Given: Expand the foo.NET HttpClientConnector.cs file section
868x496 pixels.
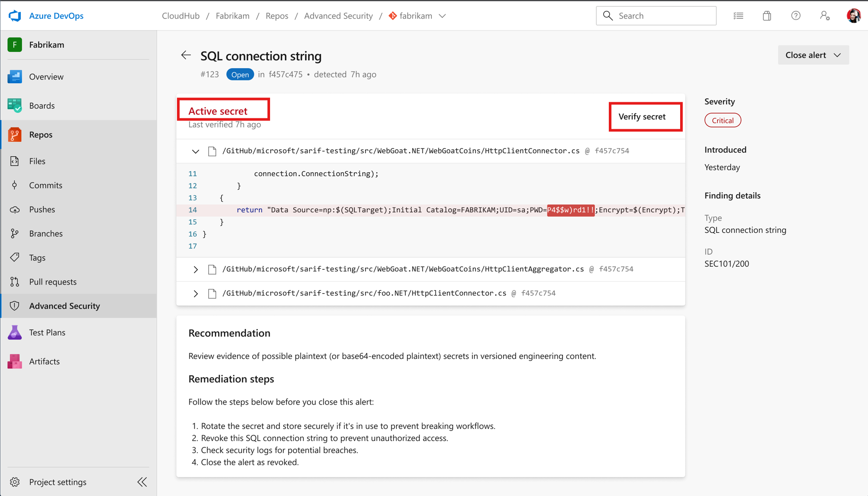Looking at the screenshot, I should click(x=195, y=294).
